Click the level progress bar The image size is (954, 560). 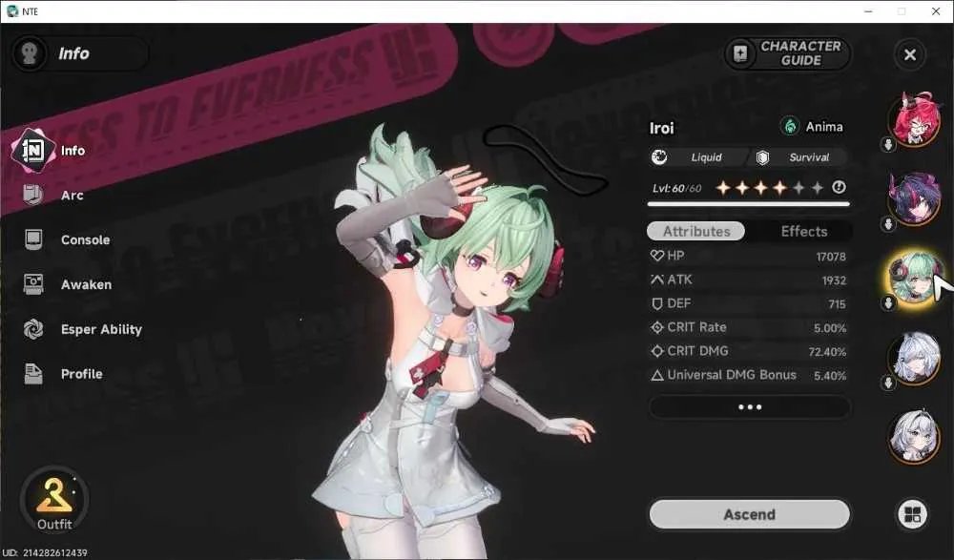click(x=748, y=204)
